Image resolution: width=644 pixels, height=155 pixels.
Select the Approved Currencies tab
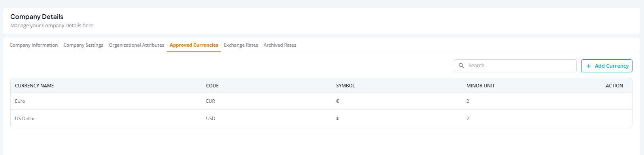(x=194, y=45)
